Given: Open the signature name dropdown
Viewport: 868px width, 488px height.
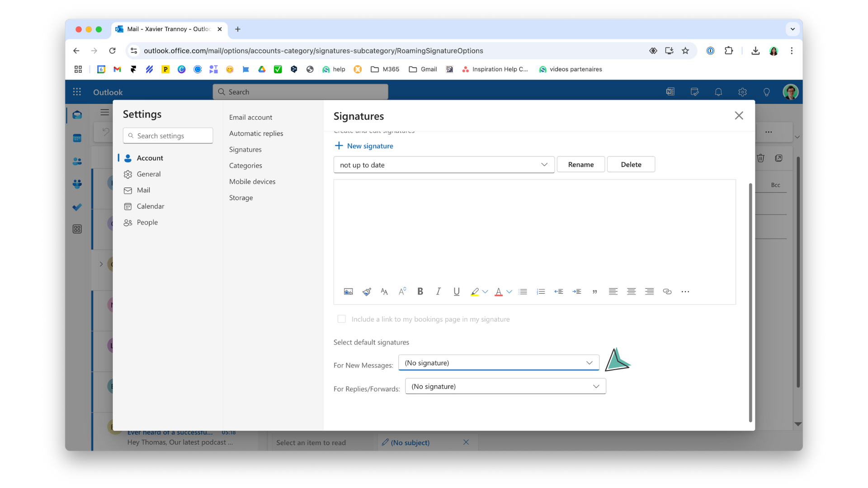Looking at the screenshot, I should click(x=443, y=165).
